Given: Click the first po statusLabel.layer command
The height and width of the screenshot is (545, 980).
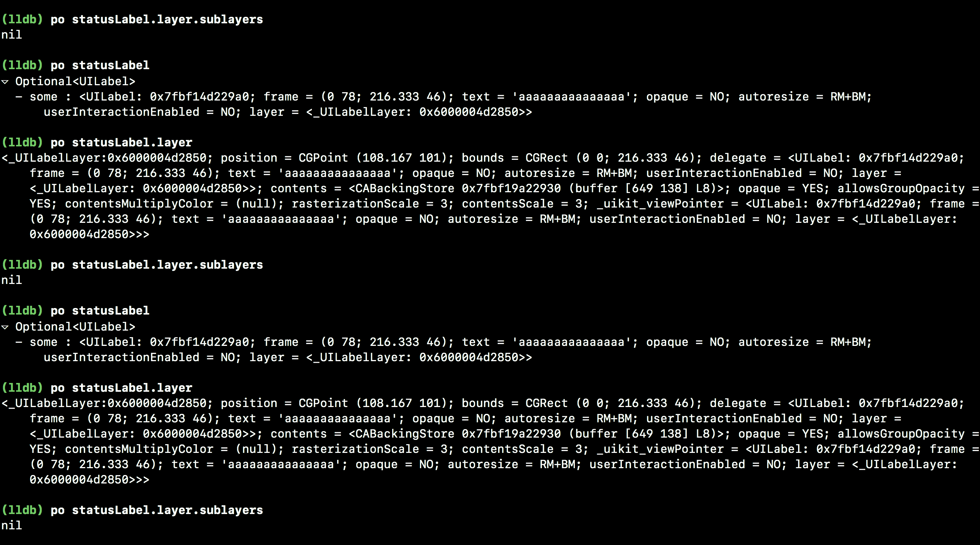Looking at the screenshot, I should tap(122, 143).
